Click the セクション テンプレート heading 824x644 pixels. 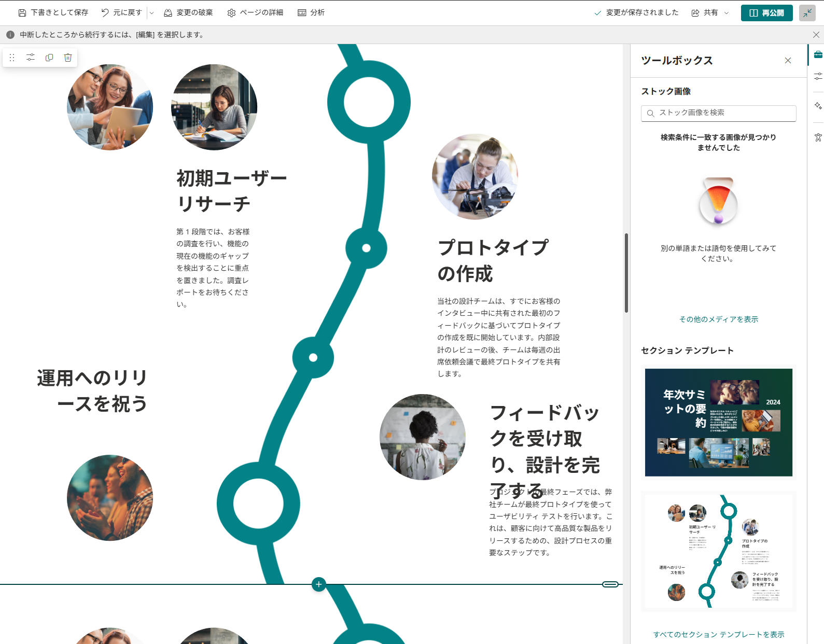click(688, 351)
